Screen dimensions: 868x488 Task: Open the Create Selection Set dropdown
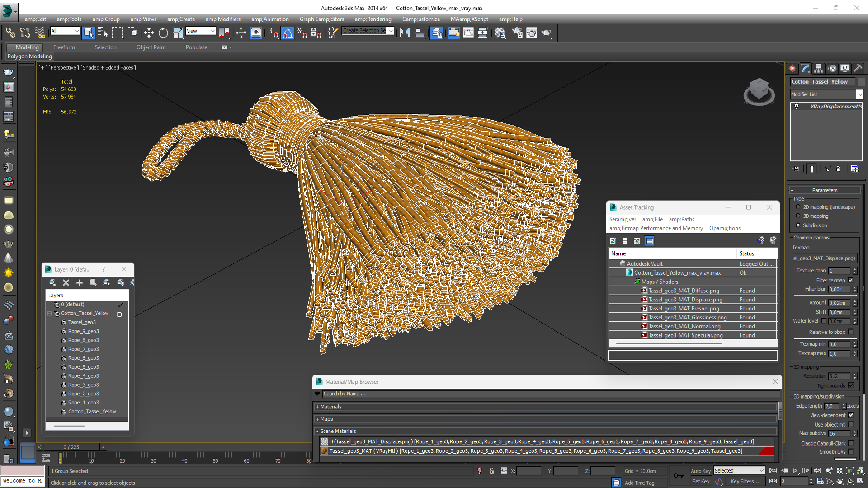click(368, 31)
